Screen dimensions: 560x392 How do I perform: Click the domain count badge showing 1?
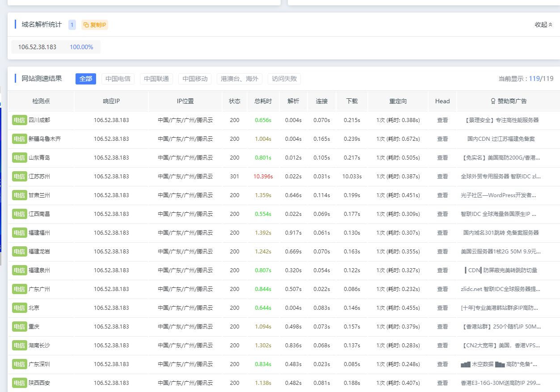(72, 25)
